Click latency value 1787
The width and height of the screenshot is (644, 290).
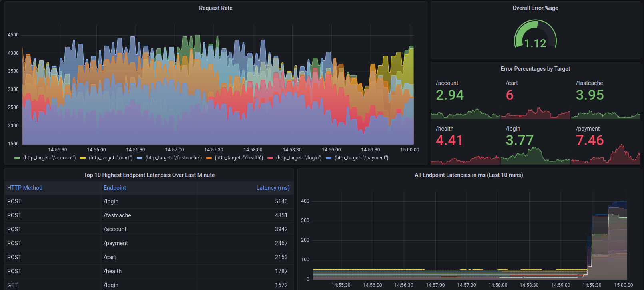tap(281, 271)
